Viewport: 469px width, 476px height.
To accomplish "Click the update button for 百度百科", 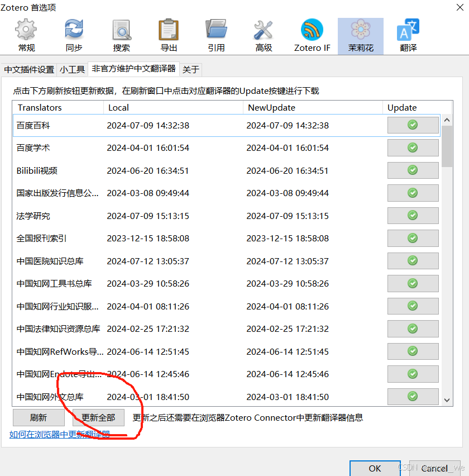I will pos(413,125).
